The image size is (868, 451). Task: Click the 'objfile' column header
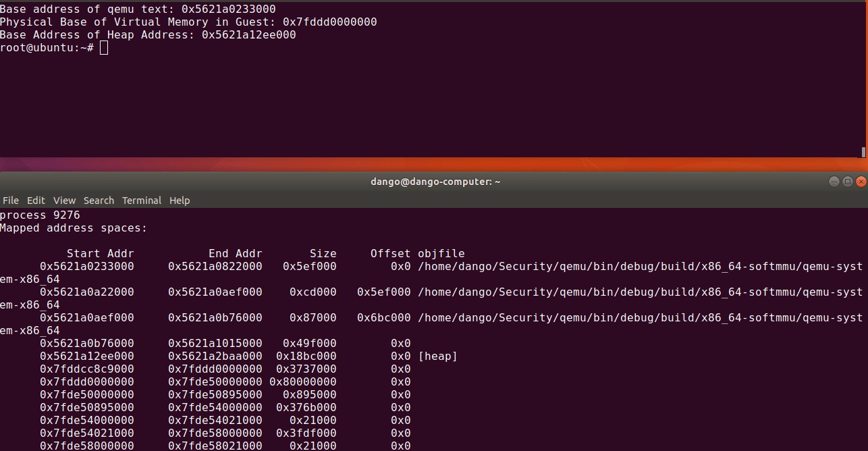[x=441, y=254]
